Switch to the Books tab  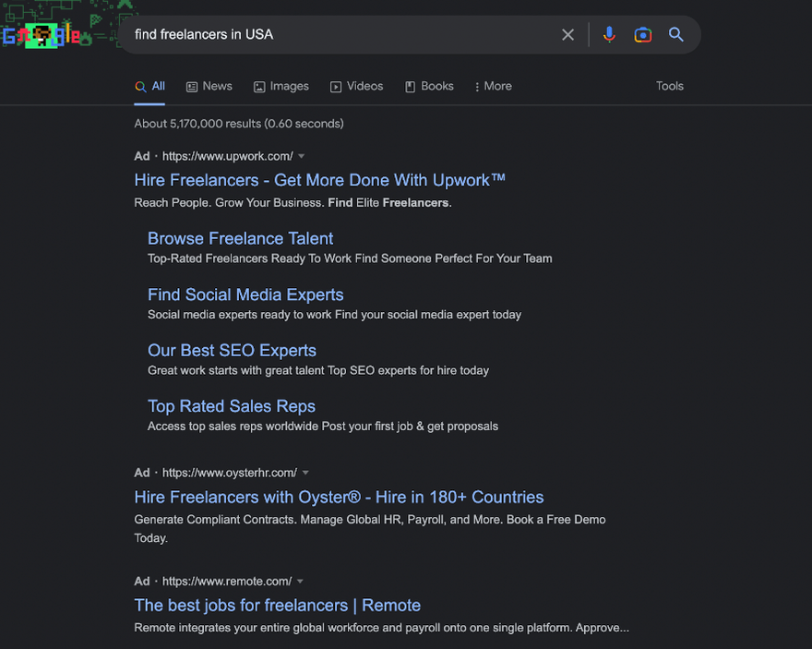click(429, 87)
